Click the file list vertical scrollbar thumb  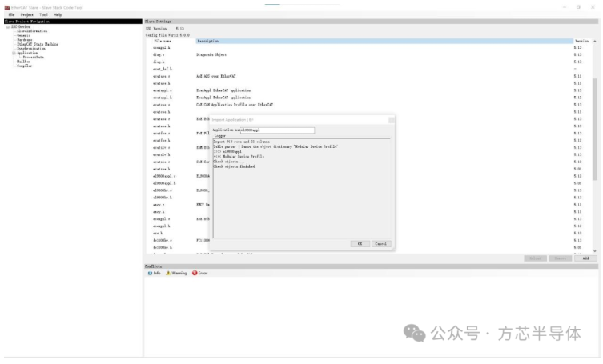[x=595, y=129]
